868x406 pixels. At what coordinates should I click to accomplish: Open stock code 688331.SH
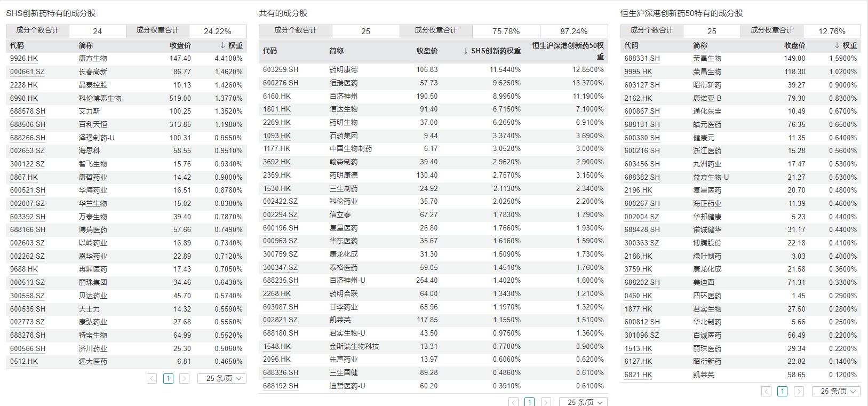click(642, 58)
